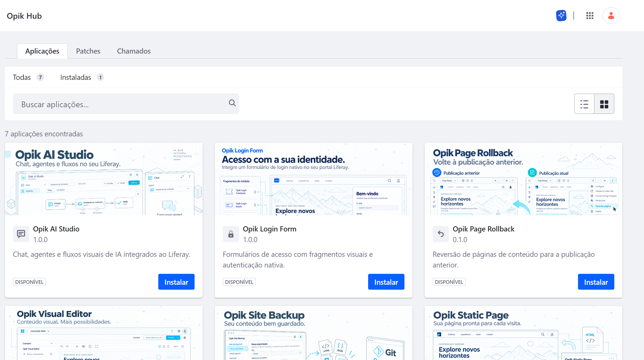Open the Opik Site Backup banner
Viewport: 644px width, 360px height.
point(314,333)
